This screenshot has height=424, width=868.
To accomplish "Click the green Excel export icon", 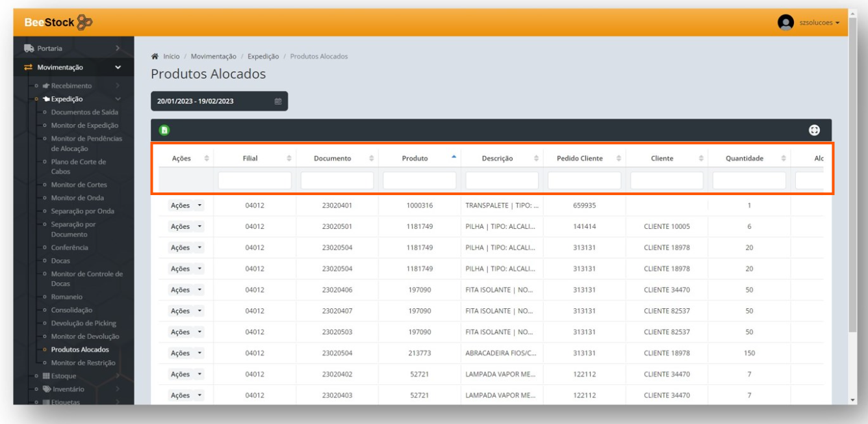I will pyautogui.click(x=164, y=130).
